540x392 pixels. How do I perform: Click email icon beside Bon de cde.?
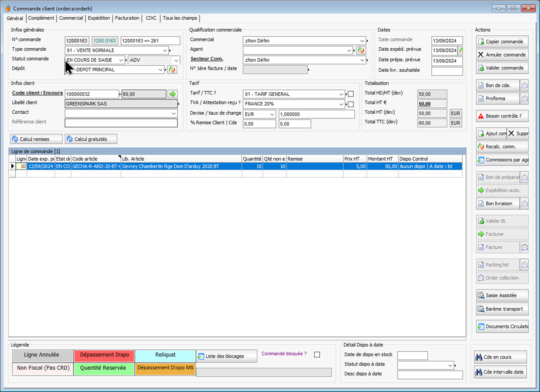coord(525,85)
